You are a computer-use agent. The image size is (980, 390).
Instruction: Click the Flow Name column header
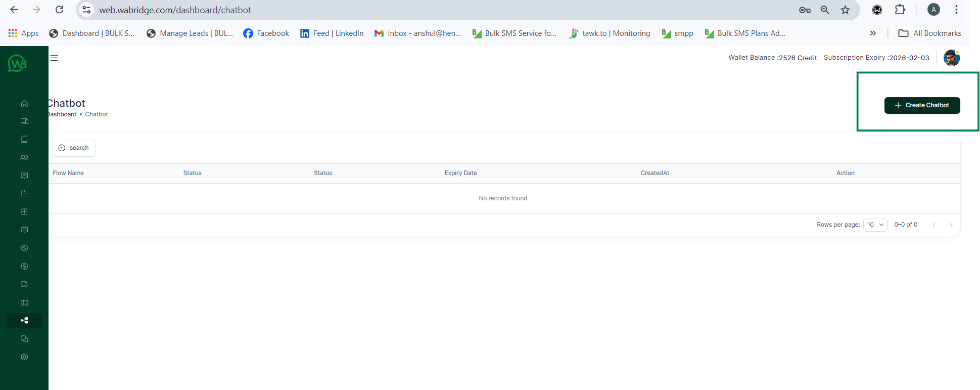(x=68, y=173)
